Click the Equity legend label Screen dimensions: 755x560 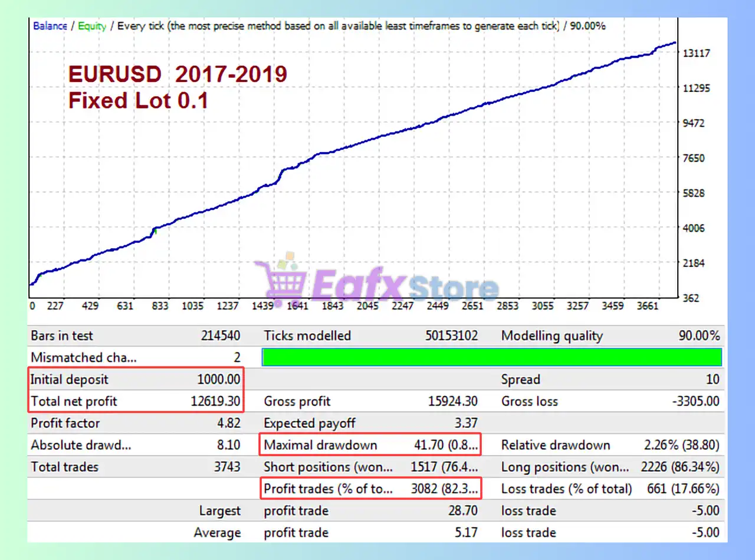[x=92, y=26]
